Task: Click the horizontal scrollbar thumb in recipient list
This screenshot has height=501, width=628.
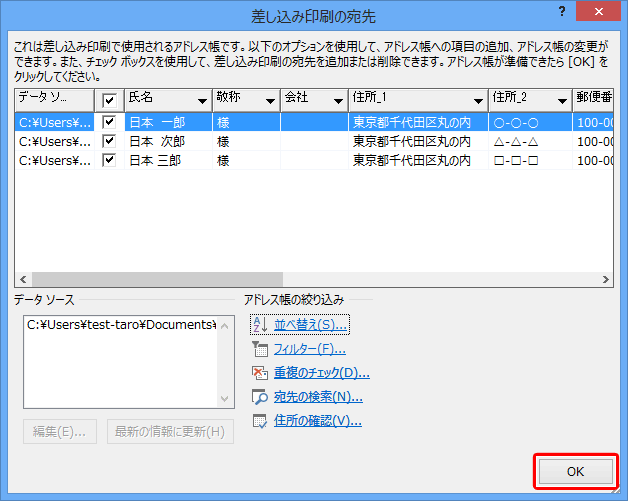Action: pyautogui.click(x=157, y=279)
